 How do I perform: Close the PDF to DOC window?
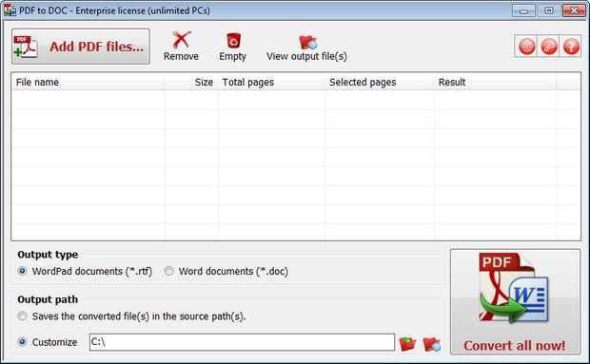pos(574,10)
